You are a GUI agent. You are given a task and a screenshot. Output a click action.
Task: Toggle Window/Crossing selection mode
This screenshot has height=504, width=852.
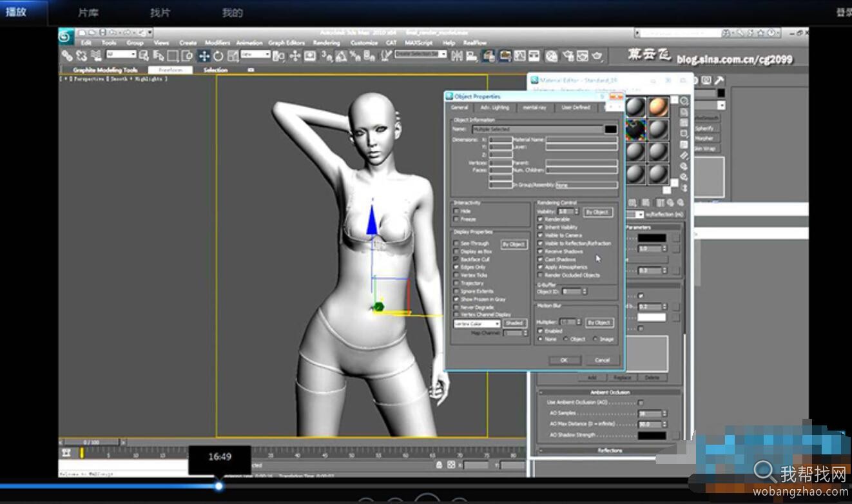point(187,56)
